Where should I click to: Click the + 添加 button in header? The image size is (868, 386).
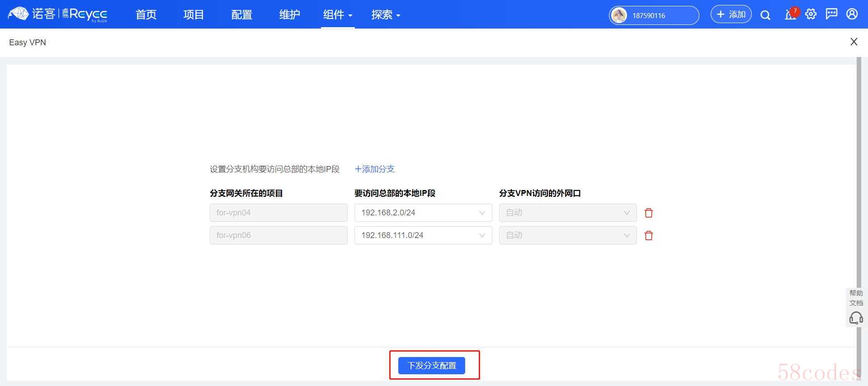pyautogui.click(x=731, y=14)
